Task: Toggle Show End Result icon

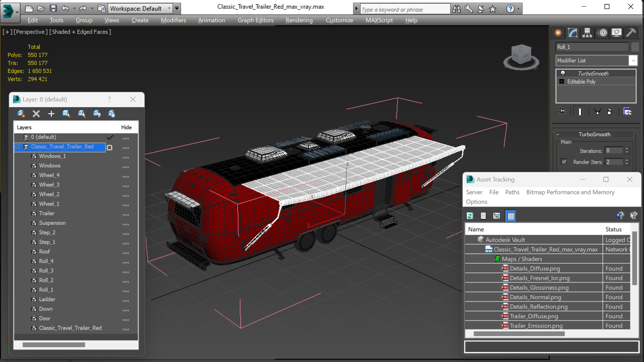Action: point(580,112)
